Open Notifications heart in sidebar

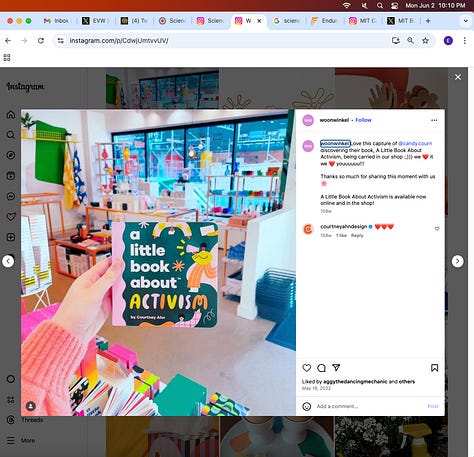pos(11,217)
